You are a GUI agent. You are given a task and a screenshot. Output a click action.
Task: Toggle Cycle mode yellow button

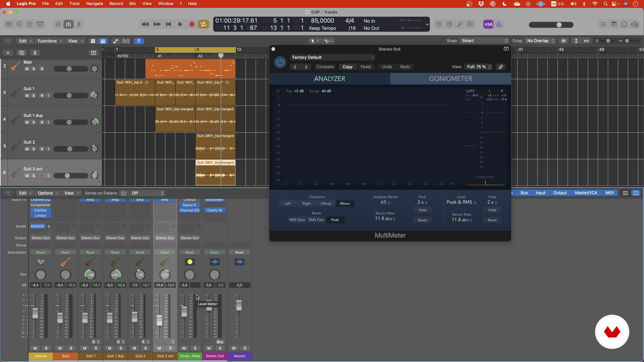[203, 24]
